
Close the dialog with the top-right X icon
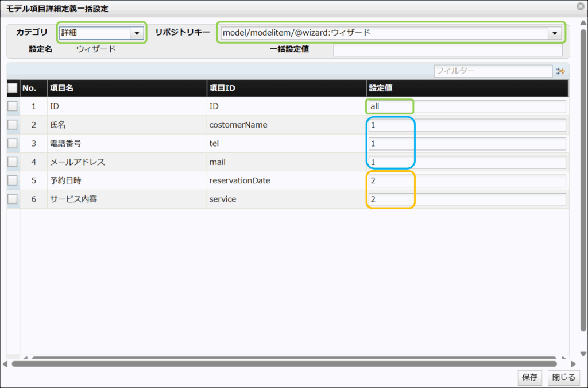[x=581, y=7]
